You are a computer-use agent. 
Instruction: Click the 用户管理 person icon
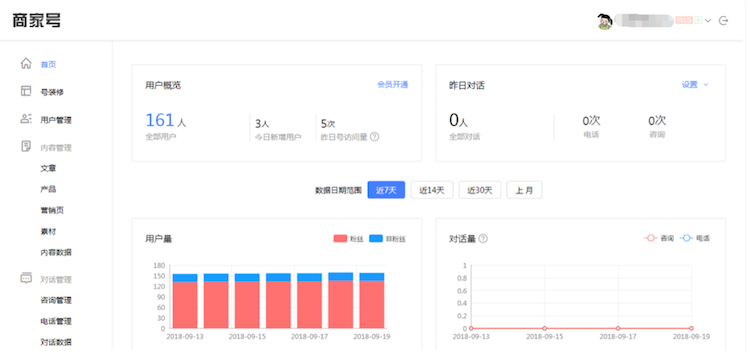(26, 119)
